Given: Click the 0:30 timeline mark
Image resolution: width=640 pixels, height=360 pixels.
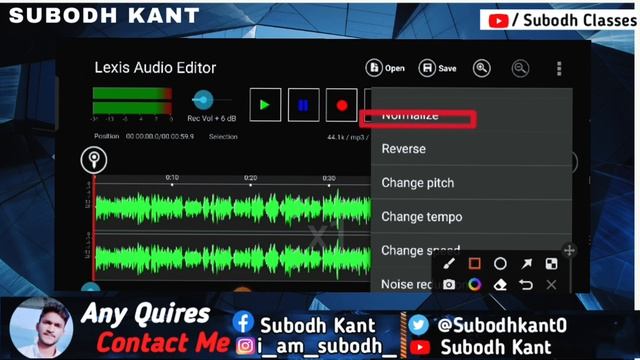Looking at the screenshot, I should coord(329,178).
